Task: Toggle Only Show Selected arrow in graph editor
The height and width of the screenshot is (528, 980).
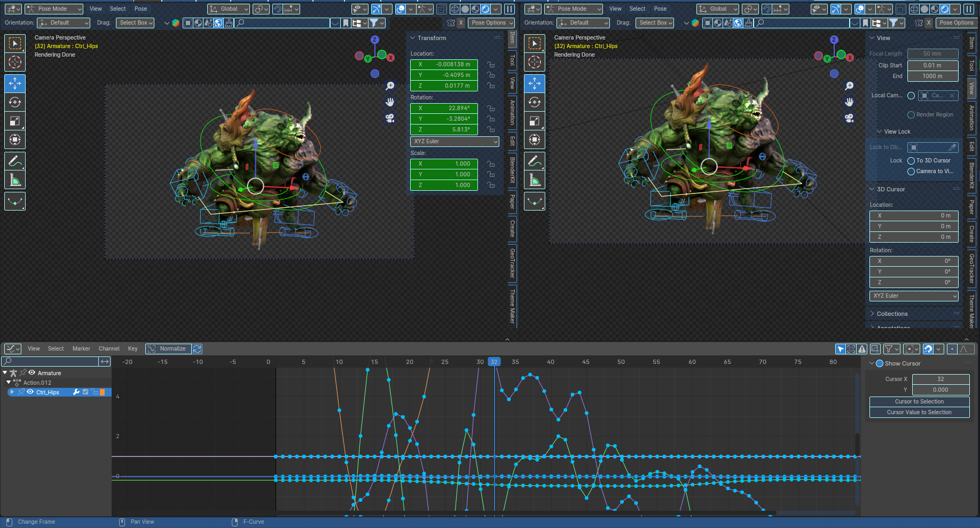Action: coord(841,349)
